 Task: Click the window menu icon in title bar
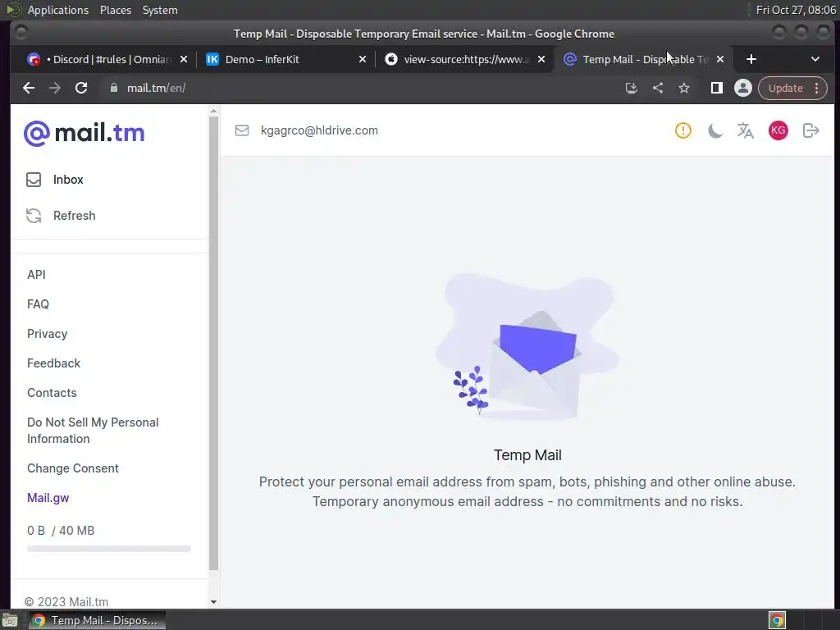[x=21, y=33]
